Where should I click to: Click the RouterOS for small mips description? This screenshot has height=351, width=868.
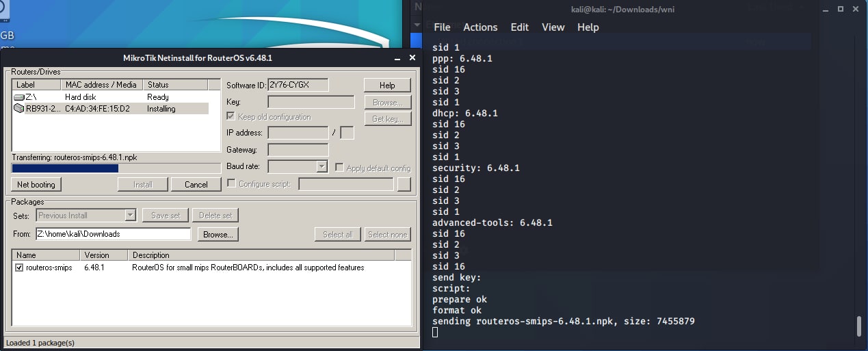[248, 268]
